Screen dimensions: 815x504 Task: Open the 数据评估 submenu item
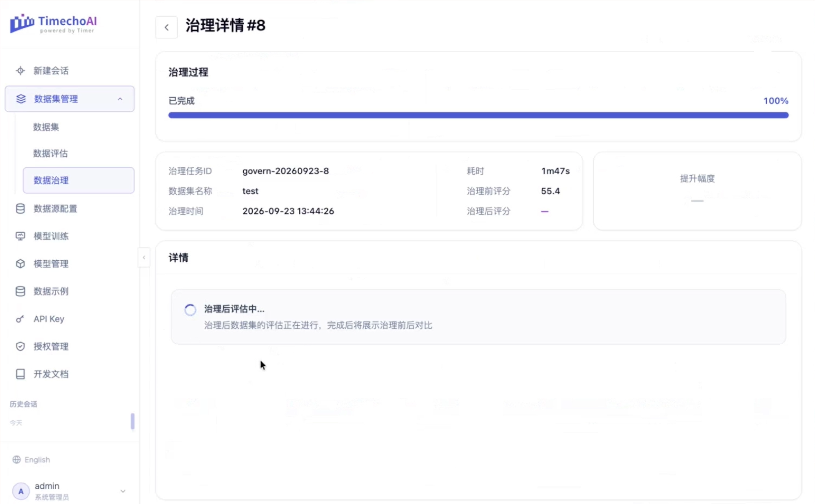click(x=50, y=153)
